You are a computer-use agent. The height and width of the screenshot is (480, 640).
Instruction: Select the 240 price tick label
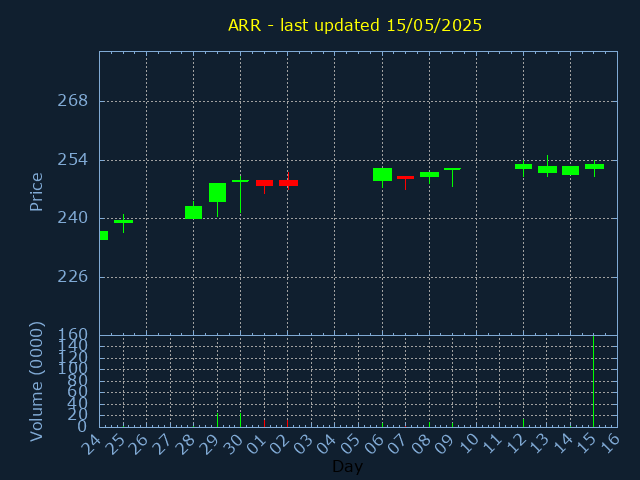pyautogui.click(x=73, y=218)
